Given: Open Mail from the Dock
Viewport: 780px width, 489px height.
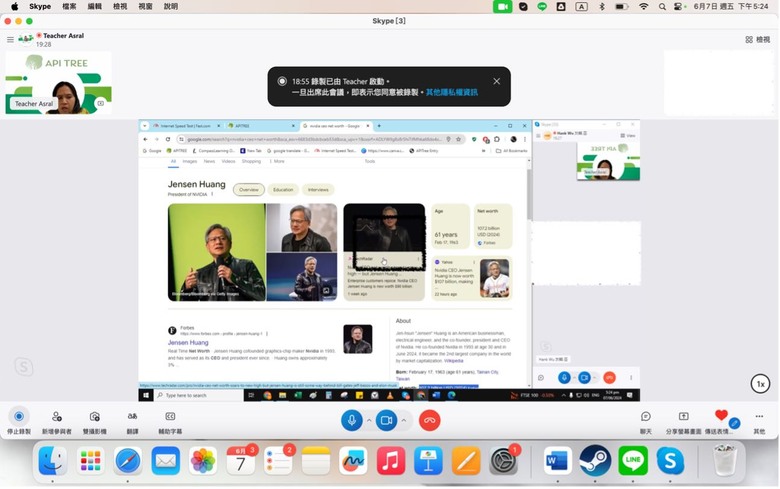Looking at the screenshot, I should (x=166, y=461).
